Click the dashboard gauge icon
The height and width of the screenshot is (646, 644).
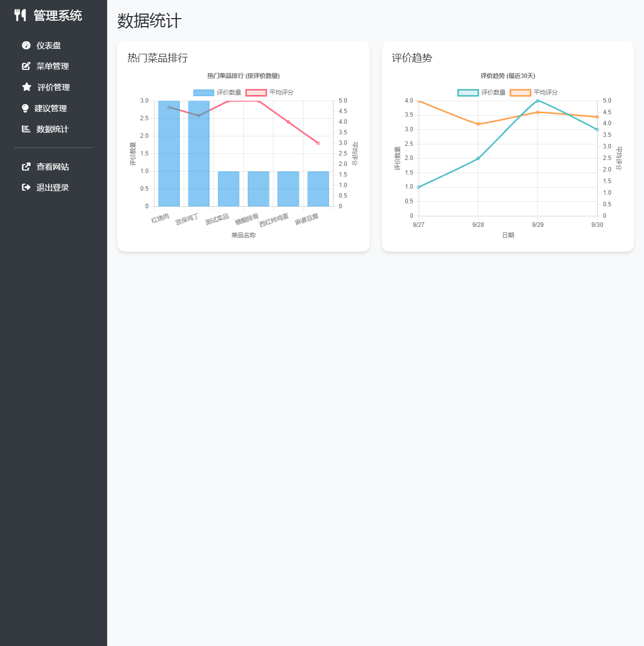26,45
